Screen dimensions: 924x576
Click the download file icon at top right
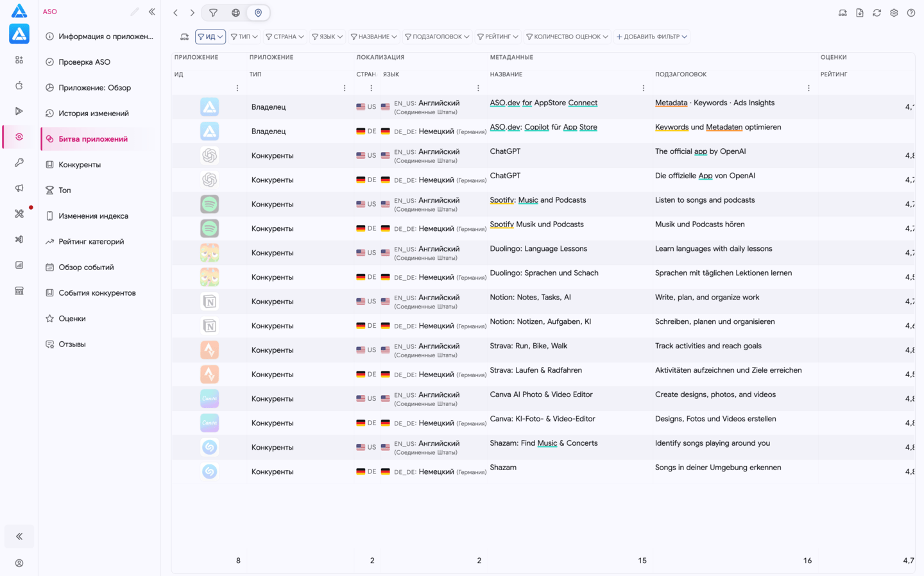860,13
